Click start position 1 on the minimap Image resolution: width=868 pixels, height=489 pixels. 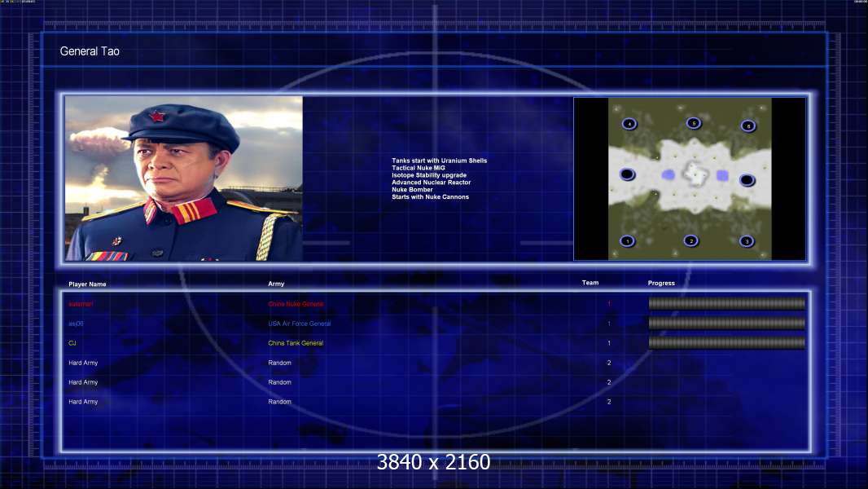click(x=627, y=241)
